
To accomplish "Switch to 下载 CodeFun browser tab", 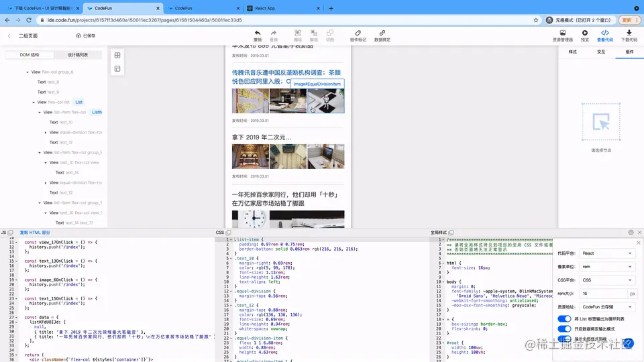I will click(43, 8).
